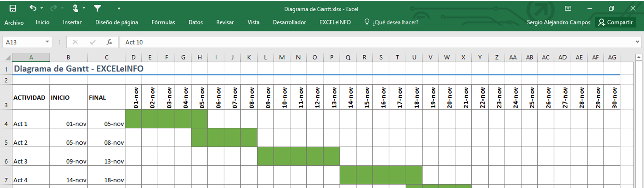The width and height of the screenshot is (644, 188).
Task: Click Act 3 start date 09-nov
Action: pyautogui.click(x=68, y=157)
